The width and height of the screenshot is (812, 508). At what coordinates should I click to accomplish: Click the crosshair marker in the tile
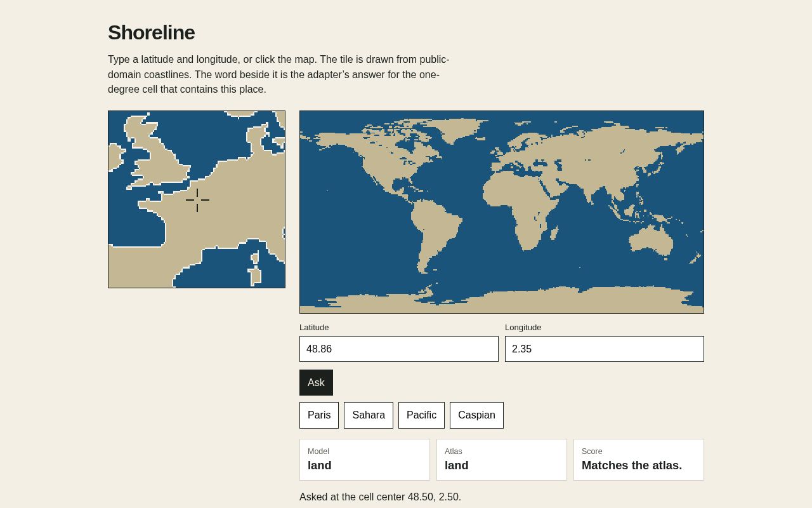click(197, 200)
